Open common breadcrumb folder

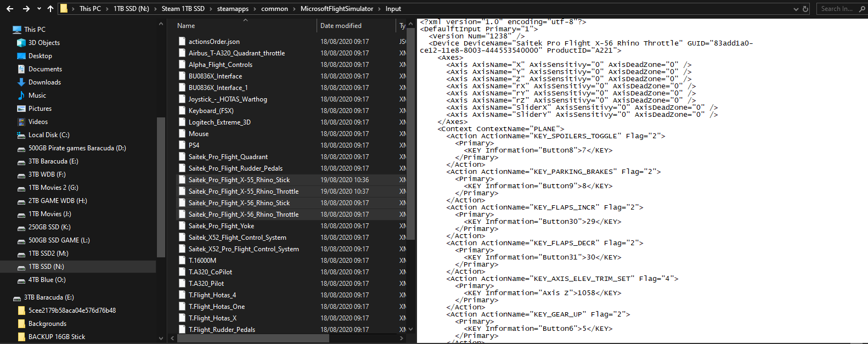click(x=274, y=9)
